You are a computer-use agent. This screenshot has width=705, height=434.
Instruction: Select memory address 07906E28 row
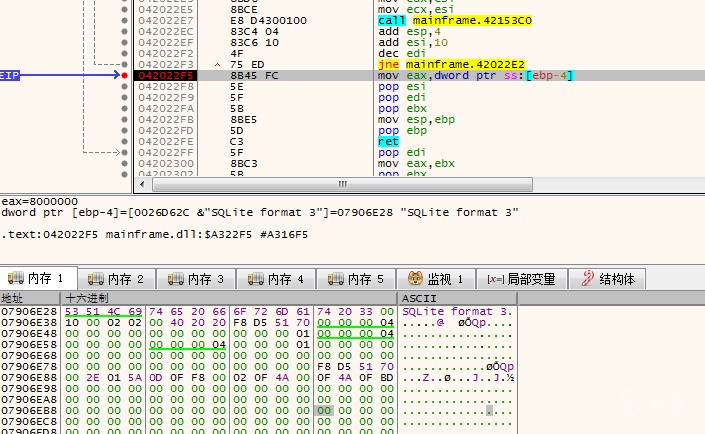click(x=29, y=312)
